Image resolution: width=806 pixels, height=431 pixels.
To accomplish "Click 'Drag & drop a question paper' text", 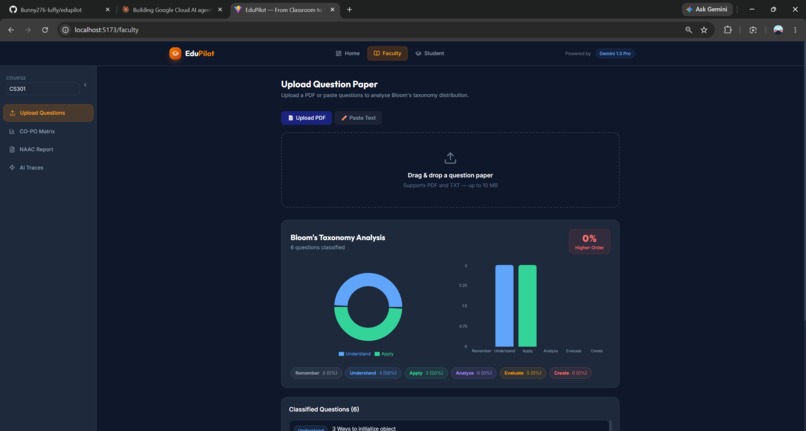I will pyautogui.click(x=450, y=175).
